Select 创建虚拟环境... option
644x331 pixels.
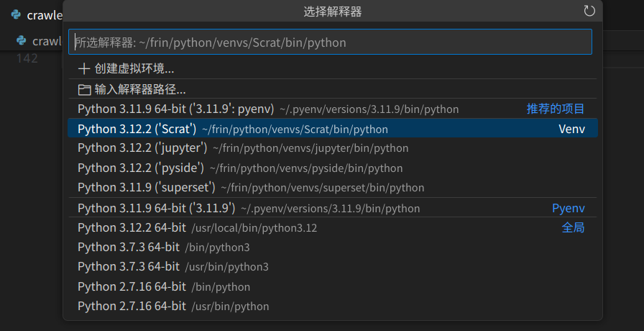333,68
